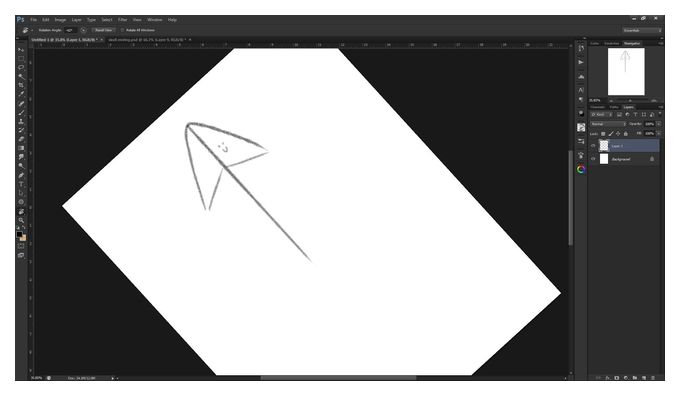Open the tool preset picker
The height and width of the screenshot is (396, 680).
pyautogui.click(x=27, y=30)
